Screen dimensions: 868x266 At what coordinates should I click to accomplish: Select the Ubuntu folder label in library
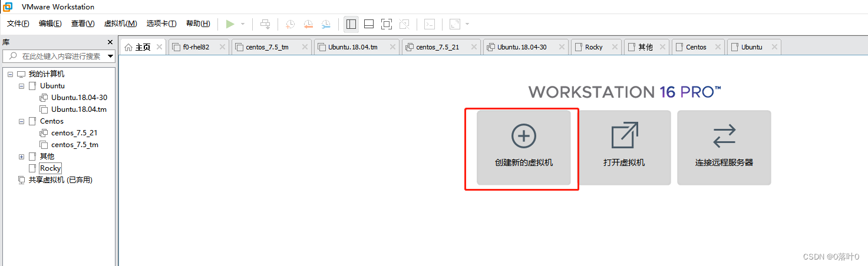pyautogui.click(x=52, y=86)
